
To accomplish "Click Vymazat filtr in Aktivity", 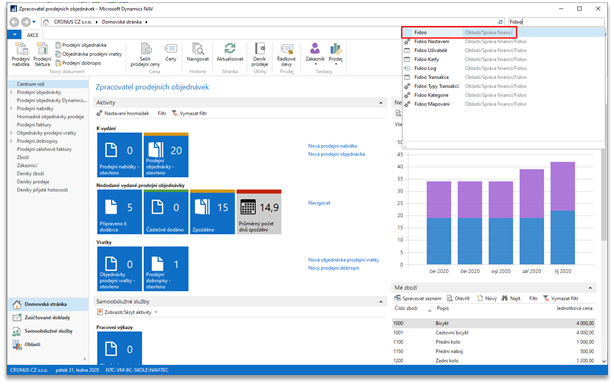I will (190, 113).
